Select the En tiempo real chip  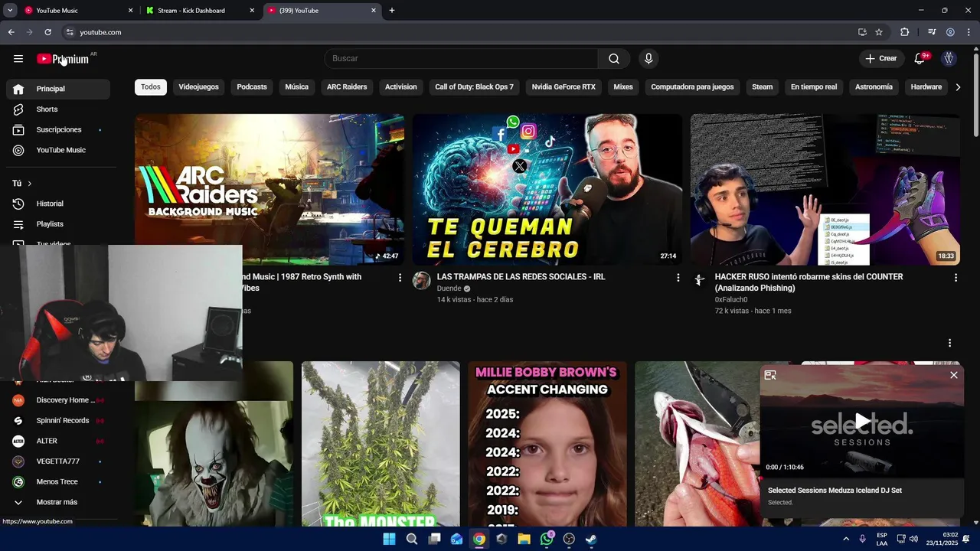(814, 86)
